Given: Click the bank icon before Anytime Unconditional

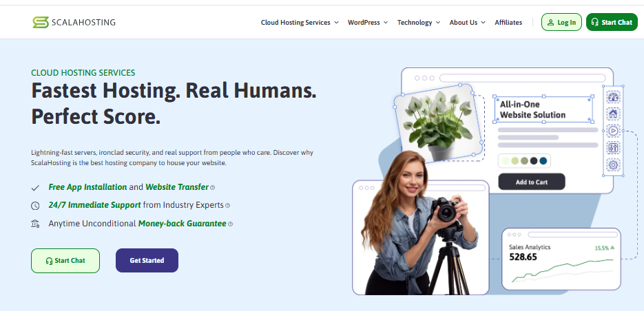Looking at the screenshot, I should (35, 224).
